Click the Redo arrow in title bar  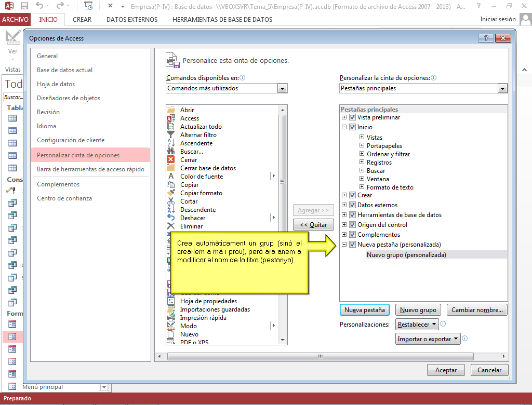[60, 6]
